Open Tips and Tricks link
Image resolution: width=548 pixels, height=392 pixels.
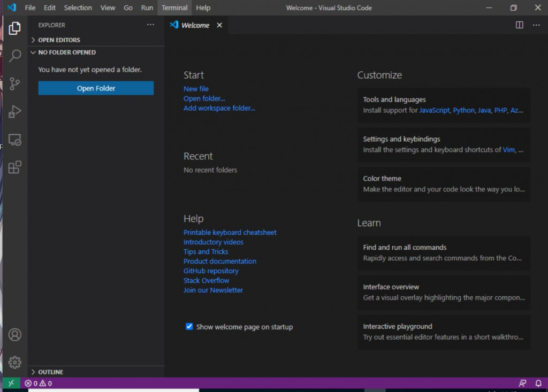pos(205,251)
